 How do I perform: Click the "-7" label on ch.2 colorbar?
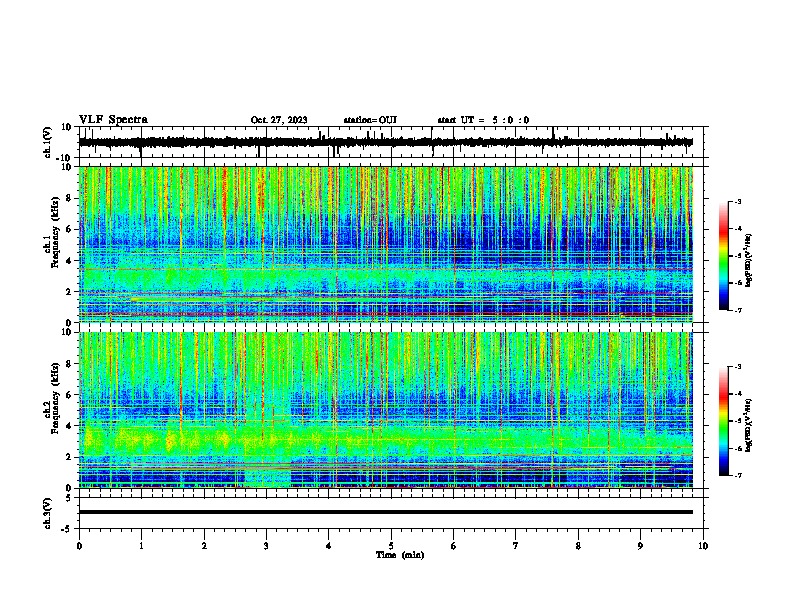pos(738,475)
